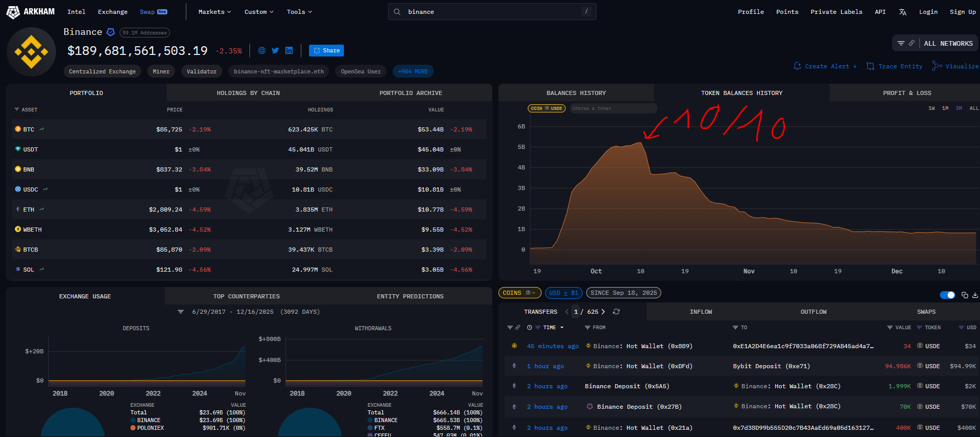Click the filter icon next to TOKEN column

919,328
